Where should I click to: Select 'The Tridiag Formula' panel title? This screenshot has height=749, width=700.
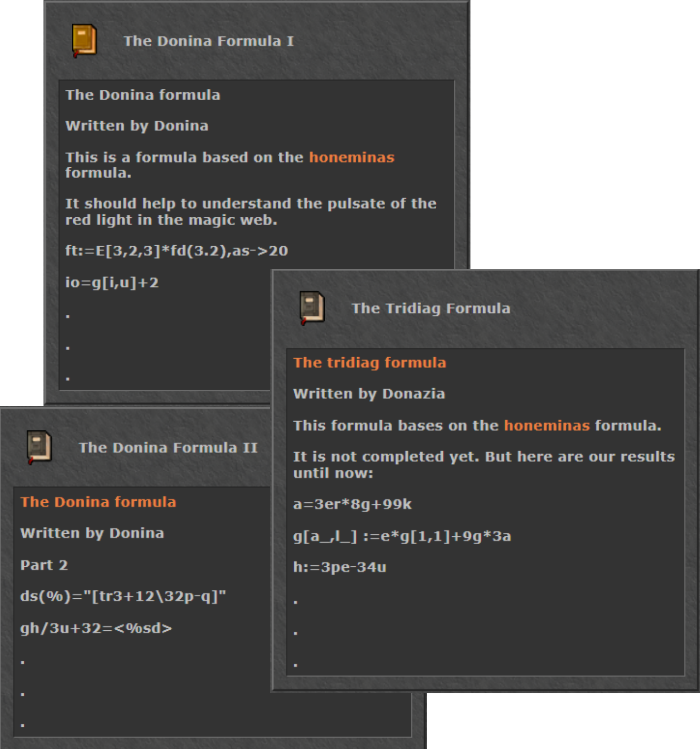click(431, 309)
